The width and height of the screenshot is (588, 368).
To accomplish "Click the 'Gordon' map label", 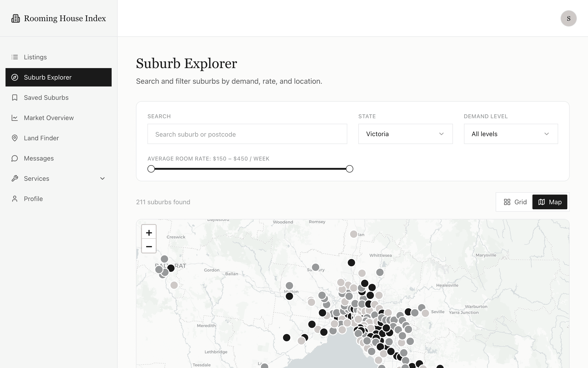I will pos(212,270).
